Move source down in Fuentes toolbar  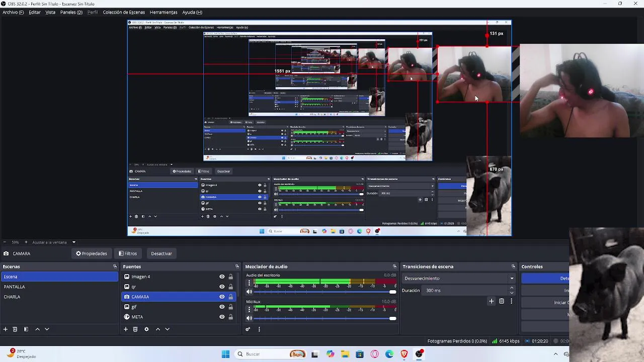pyautogui.click(x=168, y=329)
